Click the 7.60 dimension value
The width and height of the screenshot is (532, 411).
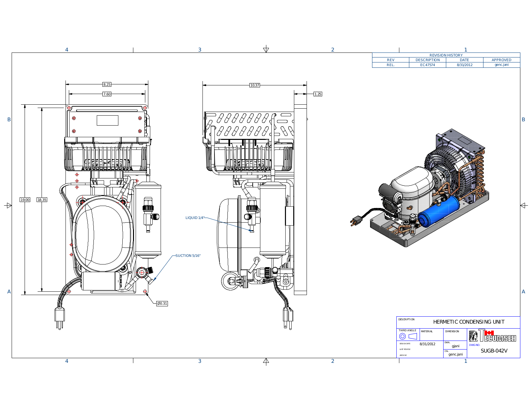(x=107, y=94)
